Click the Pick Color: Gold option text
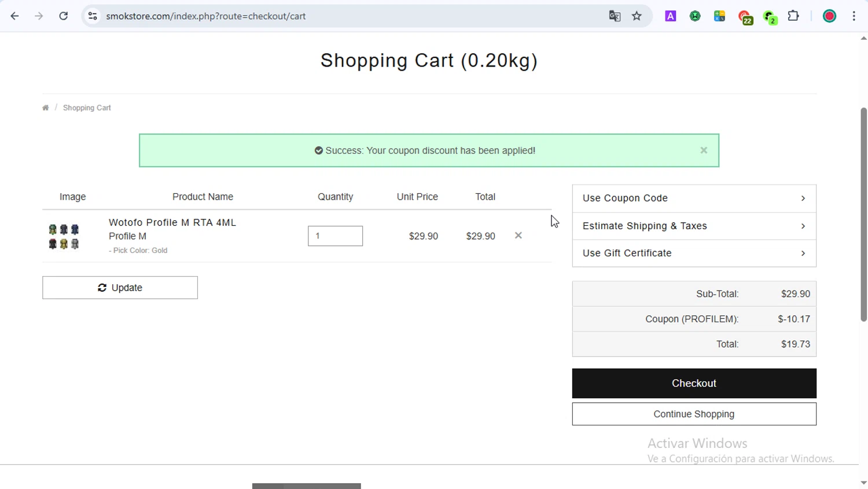The width and height of the screenshot is (868, 489). coord(138,251)
